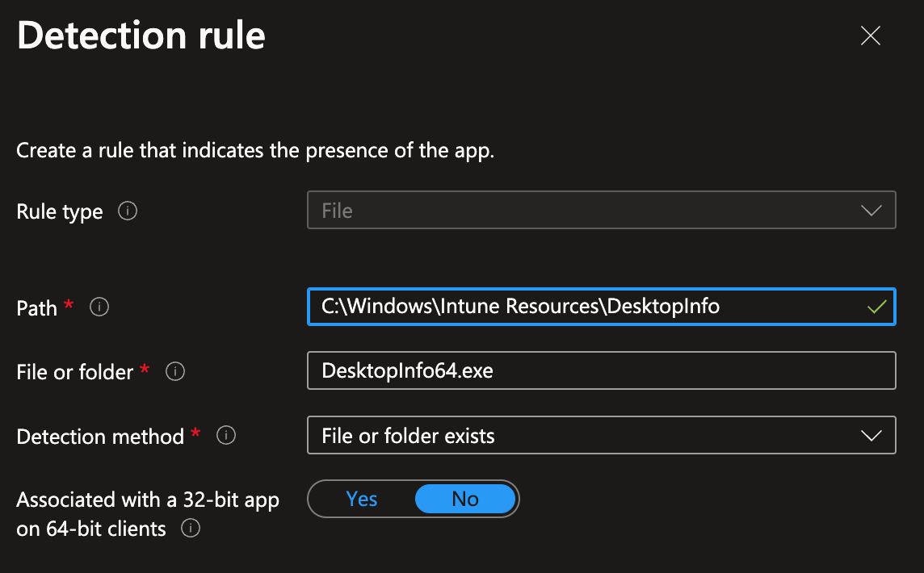Click the 32-bit app association info icon
The height and width of the screenshot is (573, 924).
coord(191,529)
